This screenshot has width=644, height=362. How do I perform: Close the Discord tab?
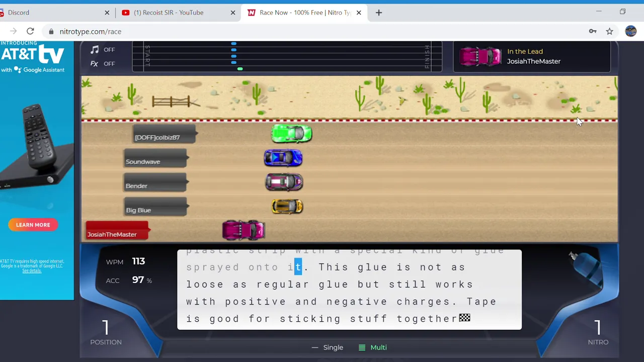[107, 13]
